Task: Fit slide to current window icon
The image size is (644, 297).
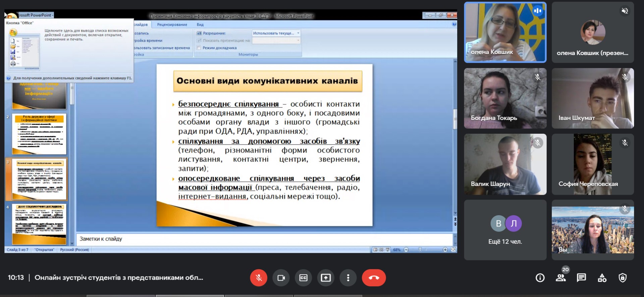Action: 453,250
